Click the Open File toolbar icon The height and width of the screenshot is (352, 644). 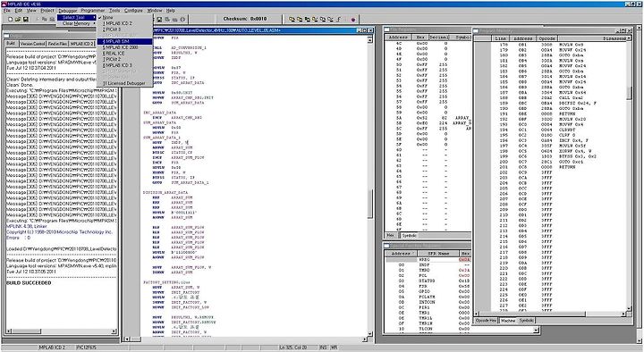[18, 20]
